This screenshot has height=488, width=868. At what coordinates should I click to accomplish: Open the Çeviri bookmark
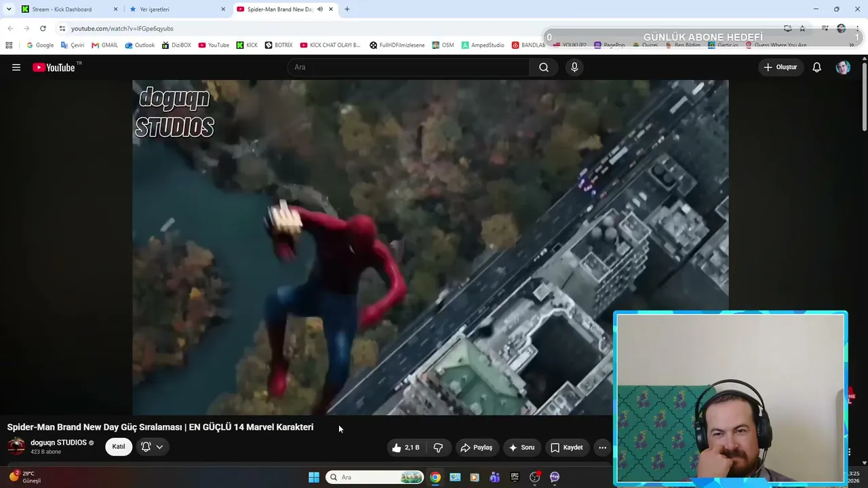(x=73, y=45)
